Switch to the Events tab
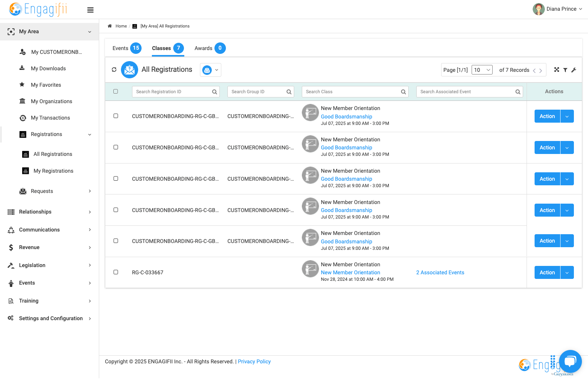The image size is (588, 379). (127, 48)
